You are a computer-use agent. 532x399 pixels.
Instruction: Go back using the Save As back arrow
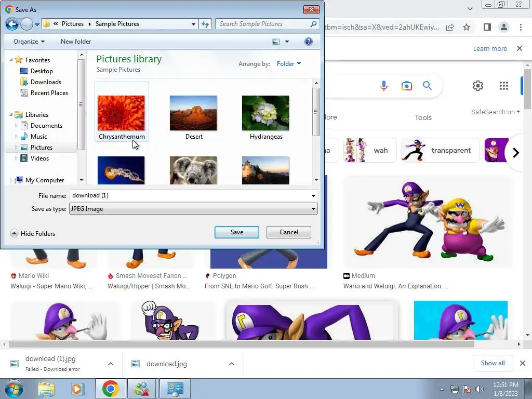coord(12,24)
